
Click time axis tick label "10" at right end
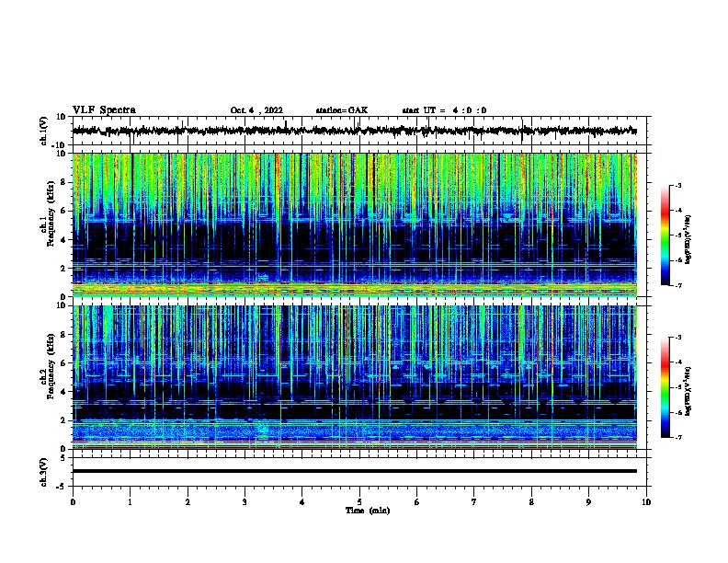click(646, 502)
